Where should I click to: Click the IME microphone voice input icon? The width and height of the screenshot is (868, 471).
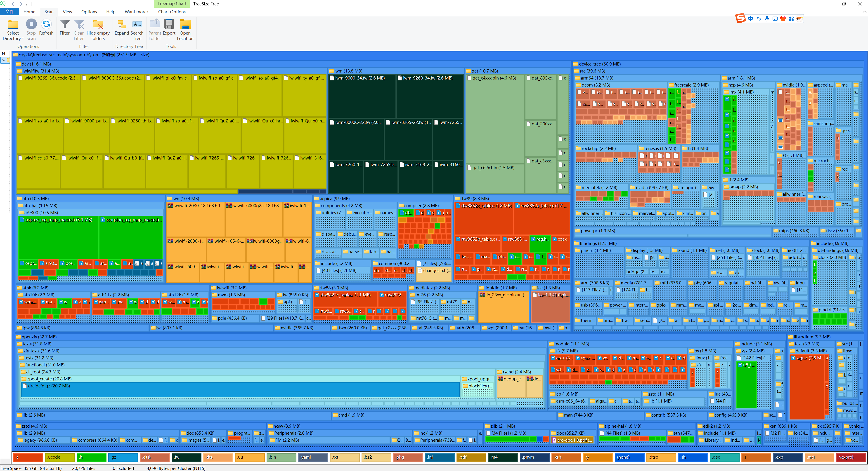[x=767, y=19]
